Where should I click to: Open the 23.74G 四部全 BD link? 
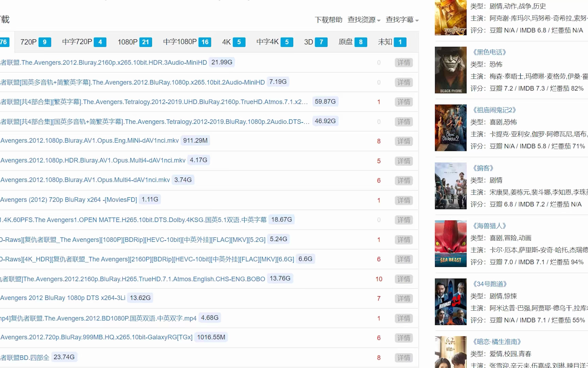pyautogui.click(x=24, y=358)
